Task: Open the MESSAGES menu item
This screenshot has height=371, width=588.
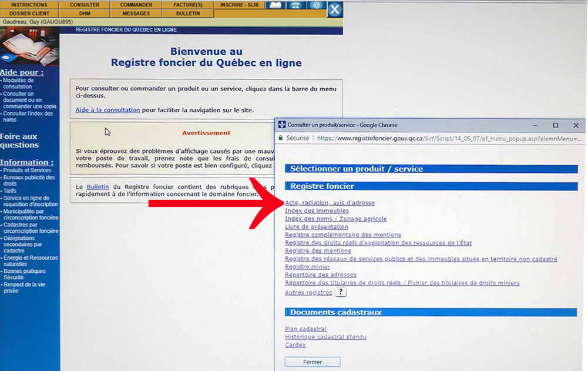Action: (136, 13)
